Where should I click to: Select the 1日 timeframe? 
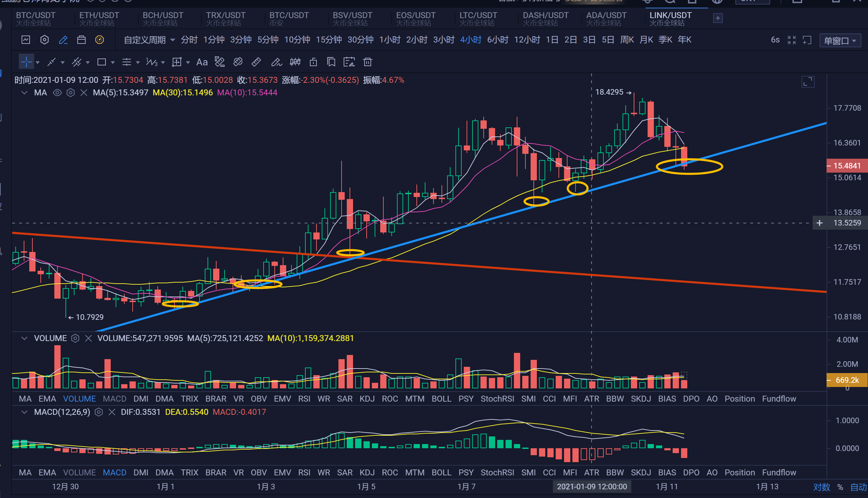coord(552,40)
